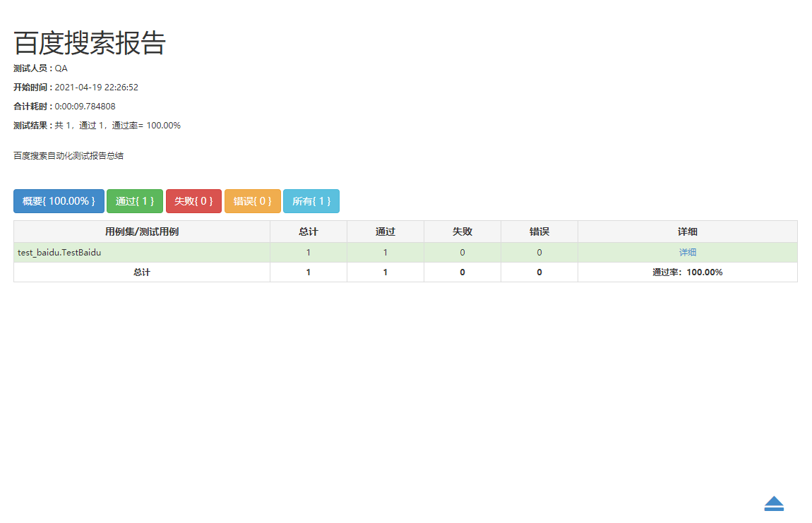Click the 详细 column header
Screen dimensions: 812x523
(687, 232)
